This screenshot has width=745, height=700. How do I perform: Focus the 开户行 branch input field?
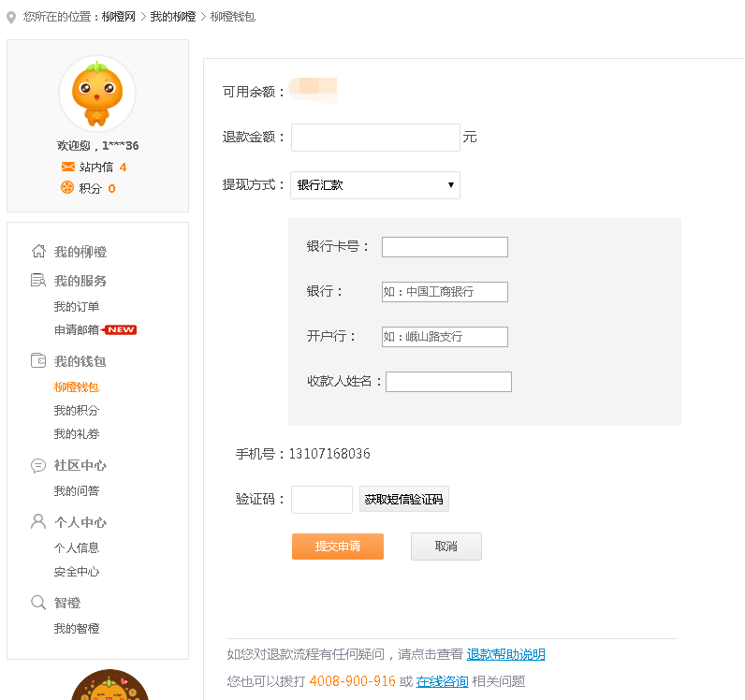[x=445, y=337]
